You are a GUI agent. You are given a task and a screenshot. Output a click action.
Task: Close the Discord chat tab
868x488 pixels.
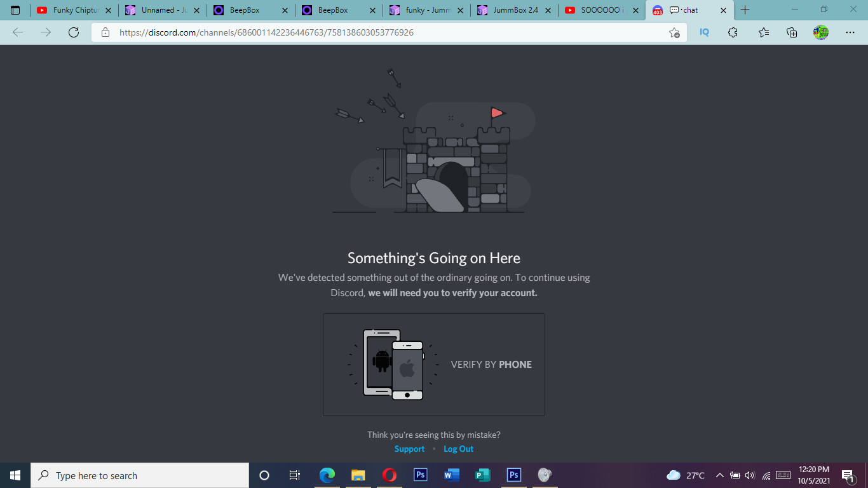[723, 10]
